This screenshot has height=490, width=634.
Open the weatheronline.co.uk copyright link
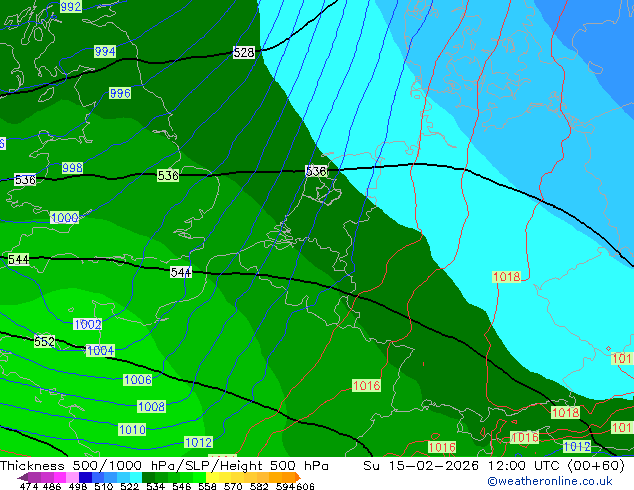[549, 481]
